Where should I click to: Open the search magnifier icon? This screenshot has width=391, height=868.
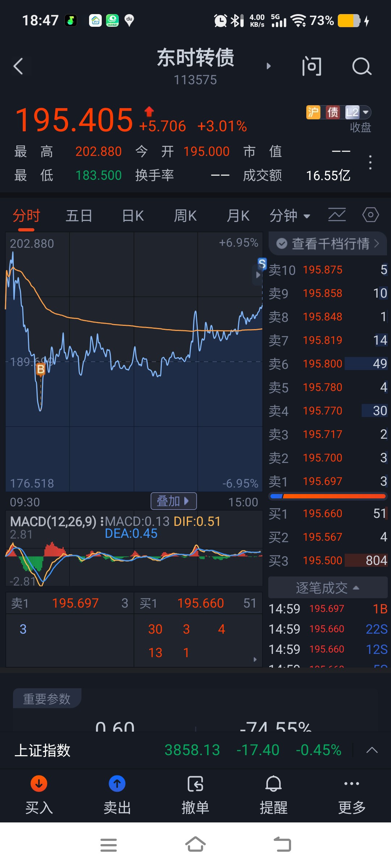pyautogui.click(x=362, y=66)
